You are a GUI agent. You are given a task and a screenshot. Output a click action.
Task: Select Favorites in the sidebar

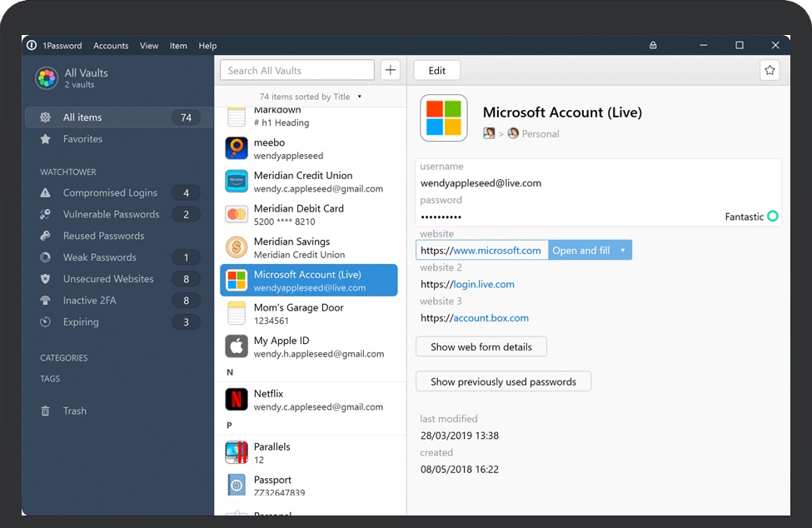82,139
